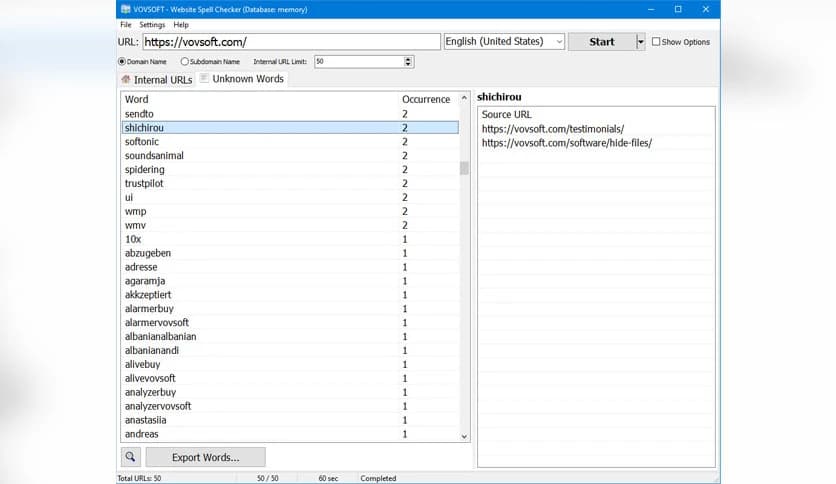Maximize the Website Spell Checker window
Screen dimensions: 836x484
click(678, 9)
